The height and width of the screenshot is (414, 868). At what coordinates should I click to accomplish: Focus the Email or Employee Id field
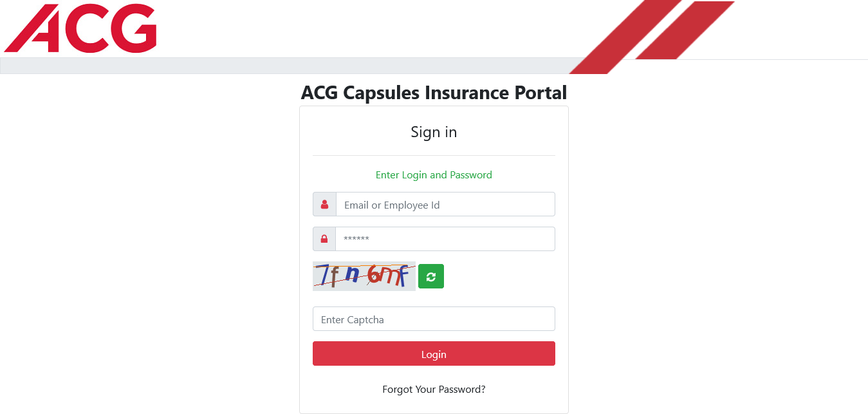click(x=445, y=204)
